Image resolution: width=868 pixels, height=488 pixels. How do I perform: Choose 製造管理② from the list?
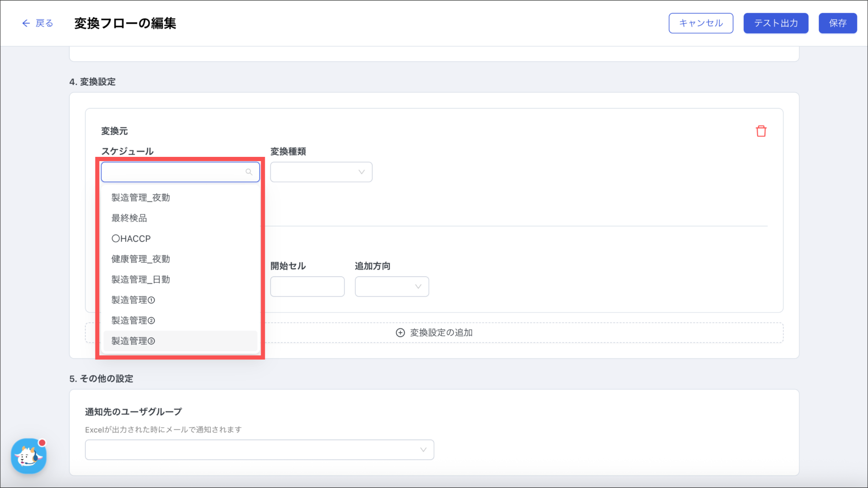133,320
